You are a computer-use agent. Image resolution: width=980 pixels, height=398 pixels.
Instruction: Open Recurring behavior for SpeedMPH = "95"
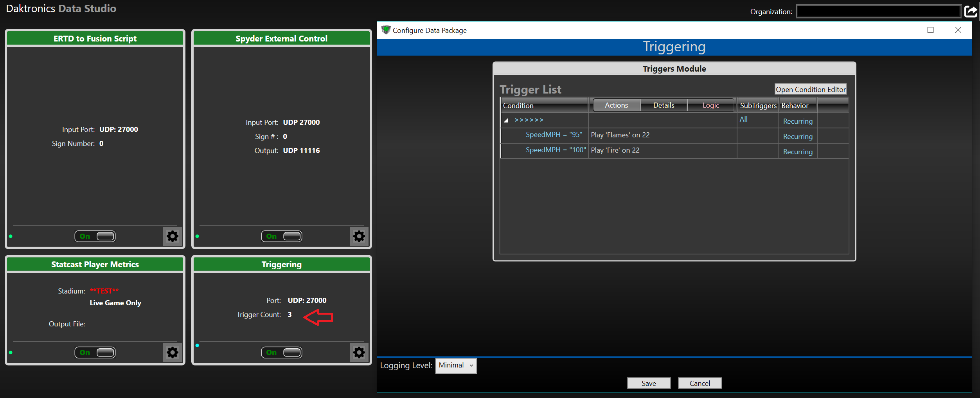tap(797, 137)
